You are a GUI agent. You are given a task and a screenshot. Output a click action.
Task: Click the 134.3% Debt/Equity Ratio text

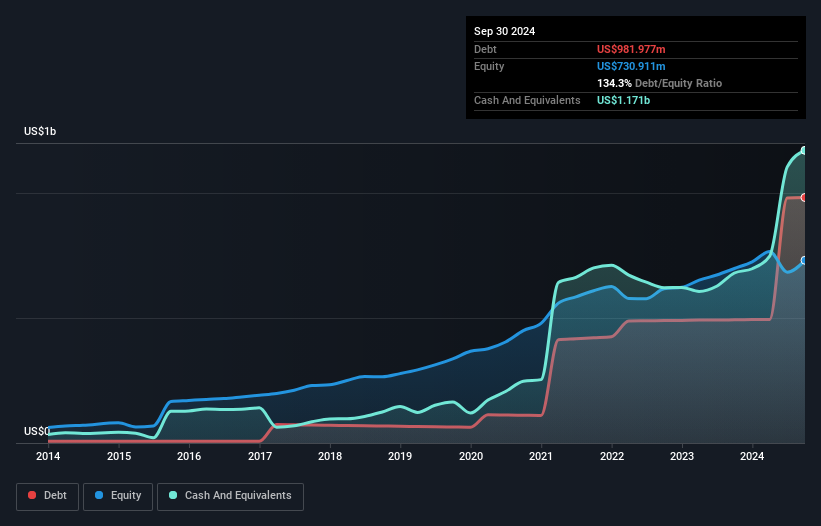click(x=659, y=83)
